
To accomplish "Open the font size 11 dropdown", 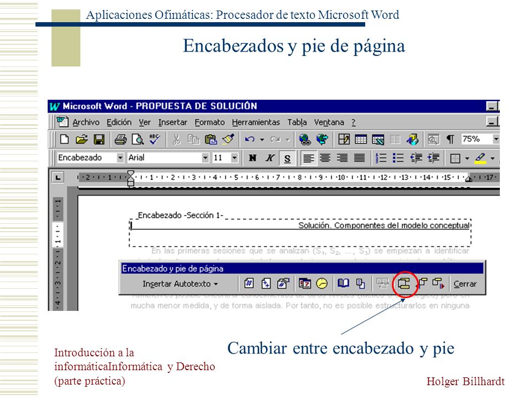I will pyautogui.click(x=234, y=158).
